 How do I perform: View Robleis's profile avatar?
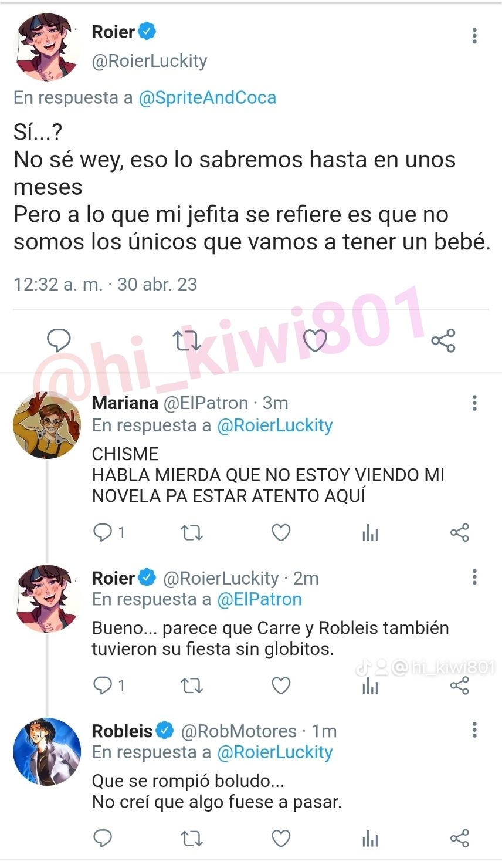coord(47,752)
